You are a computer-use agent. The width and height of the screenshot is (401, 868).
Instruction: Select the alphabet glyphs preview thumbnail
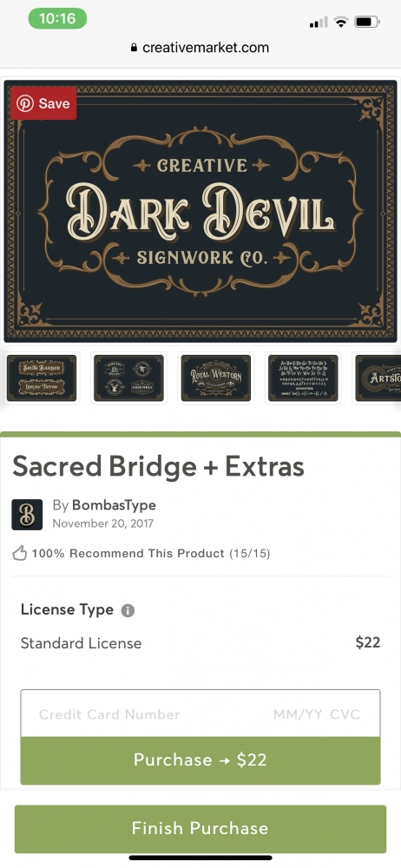303,378
